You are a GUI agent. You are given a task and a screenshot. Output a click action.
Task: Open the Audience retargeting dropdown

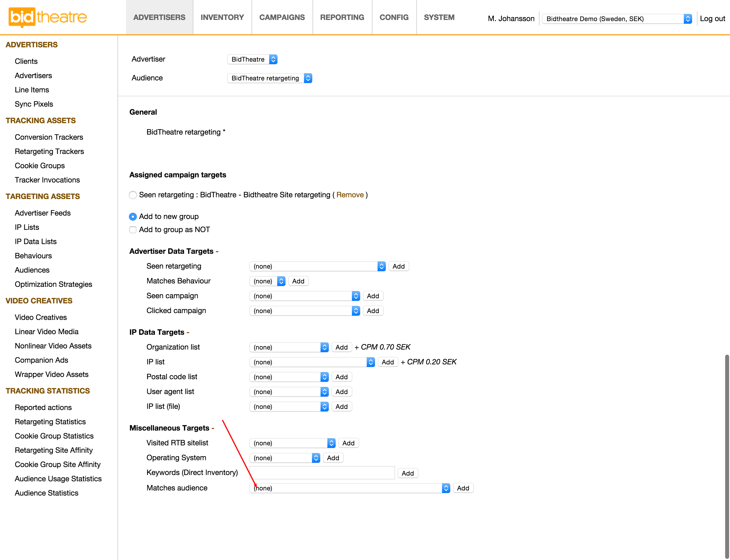(x=269, y=78)
